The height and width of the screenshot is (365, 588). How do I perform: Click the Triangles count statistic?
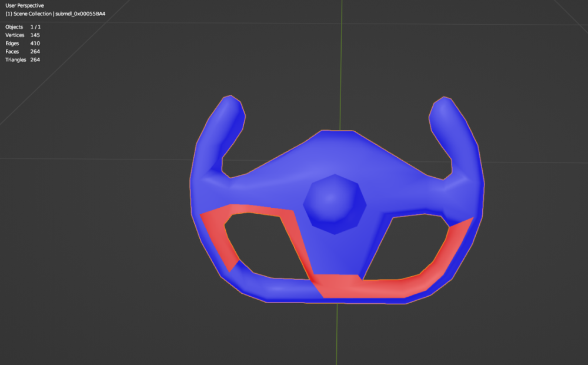tap(22, 60)
